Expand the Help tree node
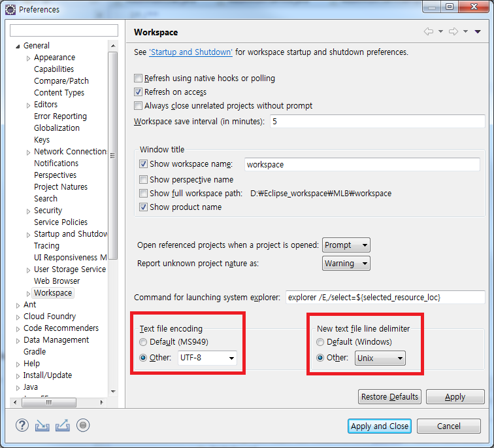Image resolution: width=494 pixels, height=448 pixels. tap(18, 364)
